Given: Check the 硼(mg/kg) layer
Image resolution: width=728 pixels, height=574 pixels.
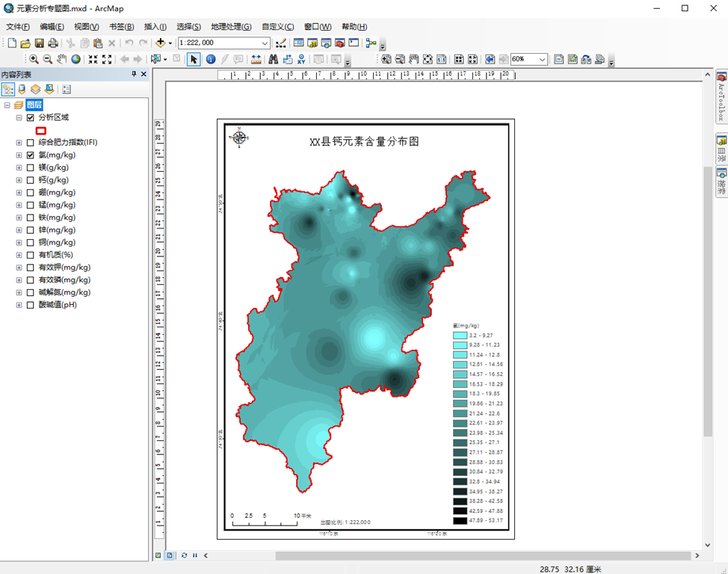Looking at the screenshot, I should tap(30, 193).
